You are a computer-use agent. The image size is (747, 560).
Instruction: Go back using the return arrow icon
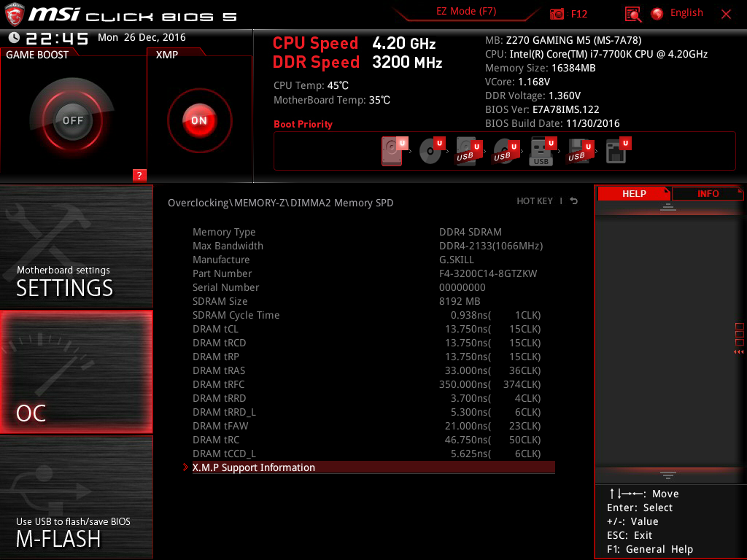pos(573,201)
